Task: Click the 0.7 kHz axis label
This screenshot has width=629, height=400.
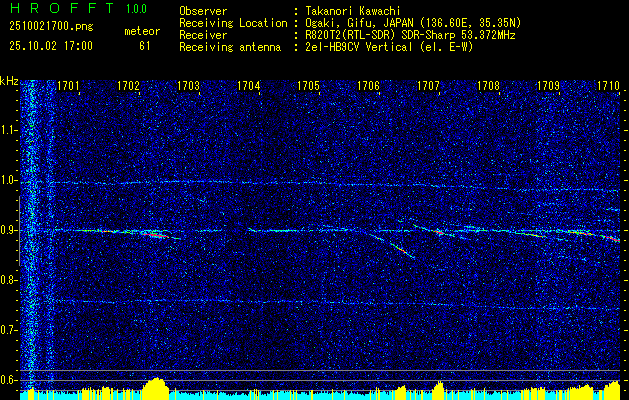Action: tap(9, 330)
